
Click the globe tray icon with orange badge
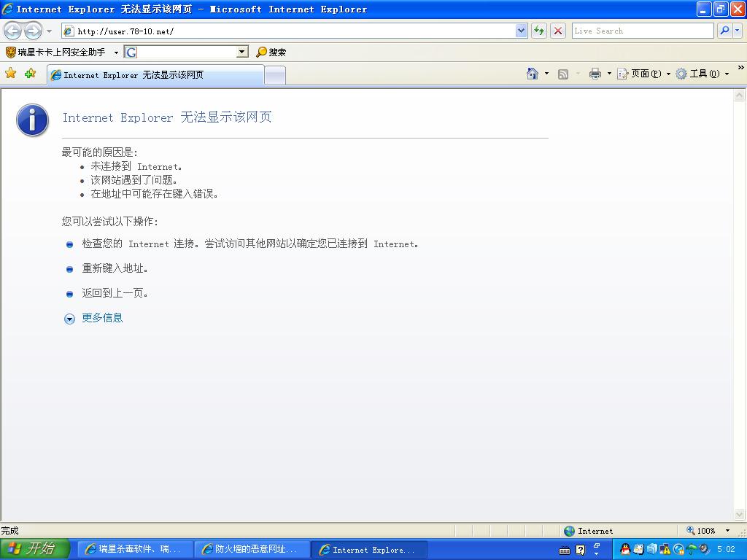[x=678, y=550]
